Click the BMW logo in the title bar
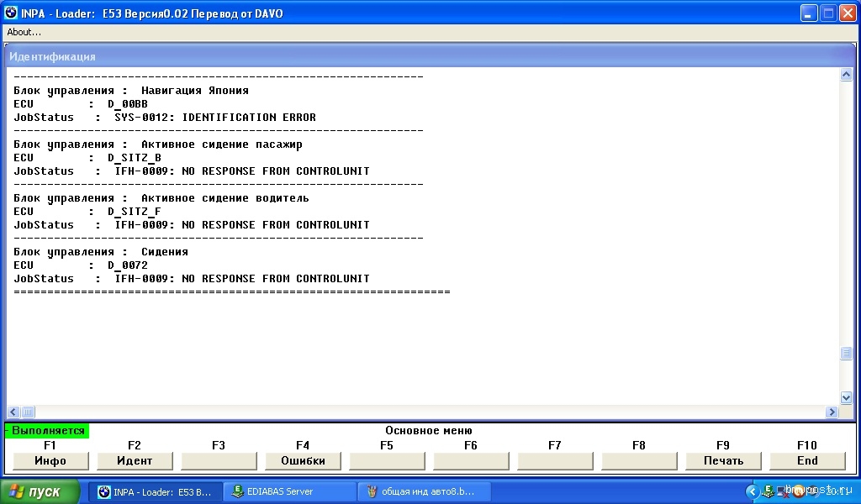 coord(11,13)
